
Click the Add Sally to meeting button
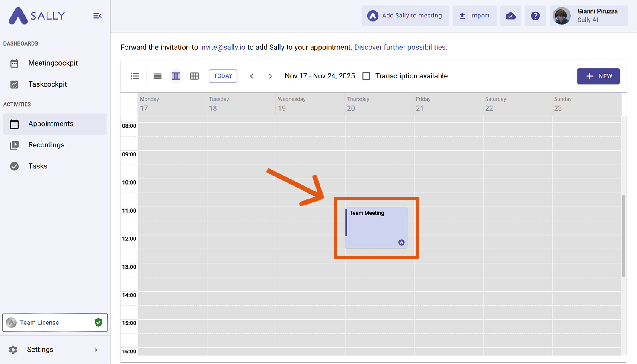click(405, 16)
